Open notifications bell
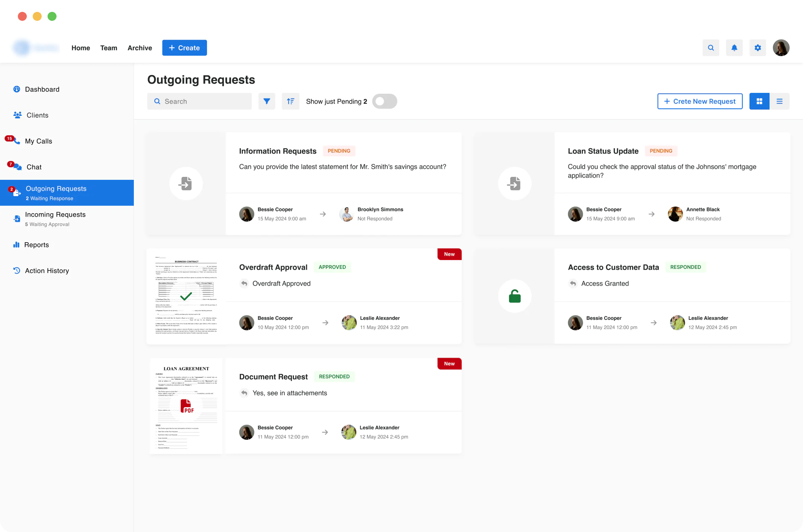Viewport: 803px width, 532px height. pyautogui.click(x=734, y=48)
